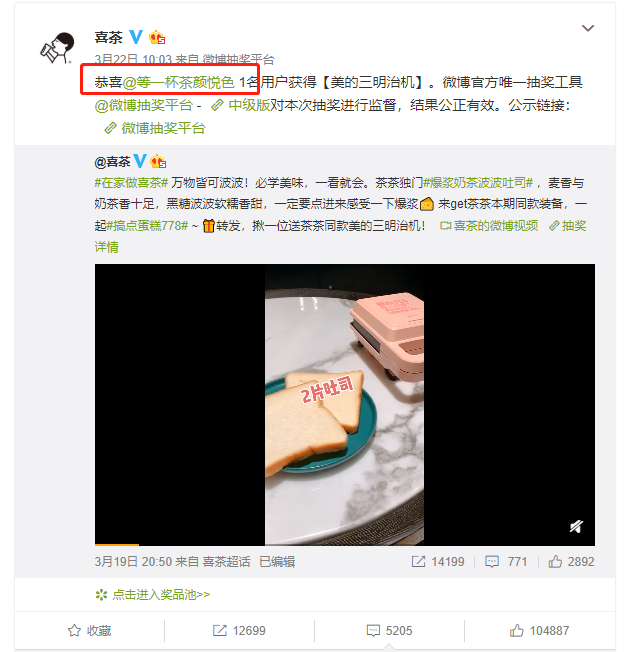Viewport: 637px width, 652px height.
Task: Open the @微博抽奖平台 mention link
Action: click(143, 105)
